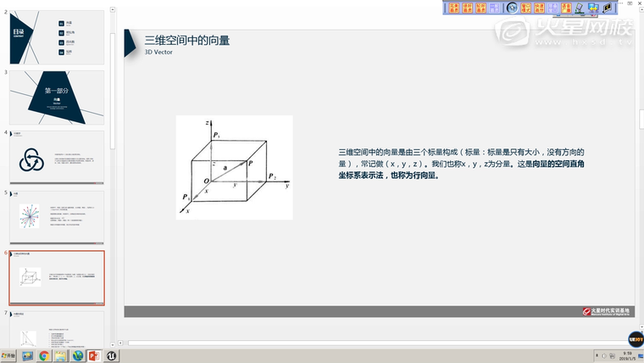Click the green globe icon in the taskbar
644x363 pixels.
tap(78, 355)
